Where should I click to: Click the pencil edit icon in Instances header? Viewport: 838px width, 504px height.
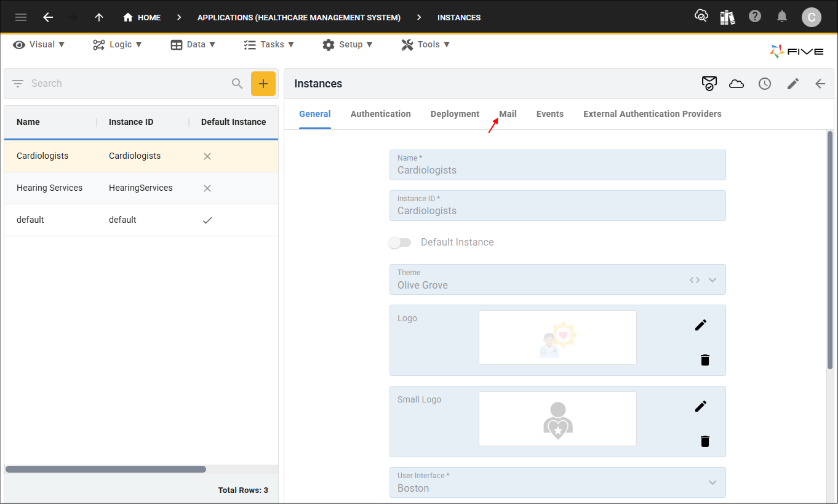(x=793, y=84)
